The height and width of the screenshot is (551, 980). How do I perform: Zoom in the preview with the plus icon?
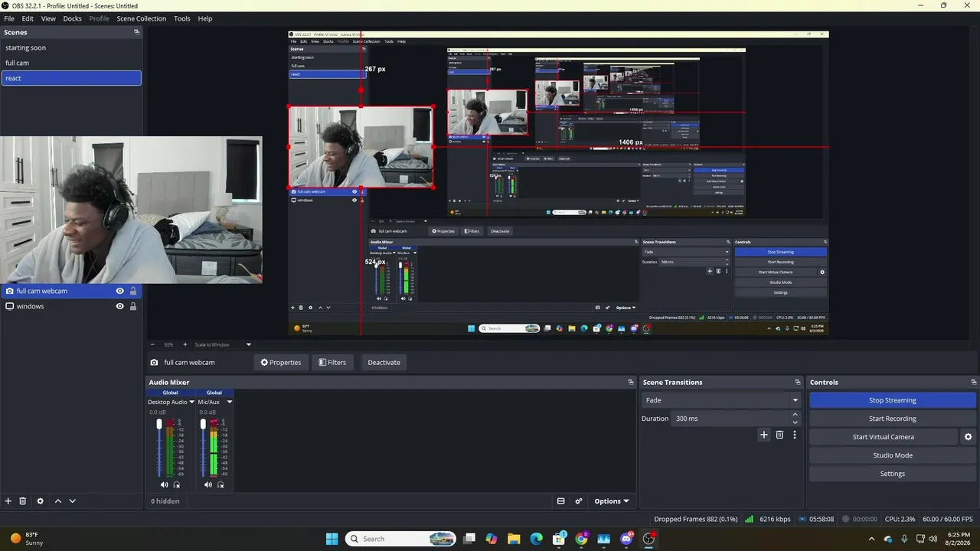click(x=185, y=344)
